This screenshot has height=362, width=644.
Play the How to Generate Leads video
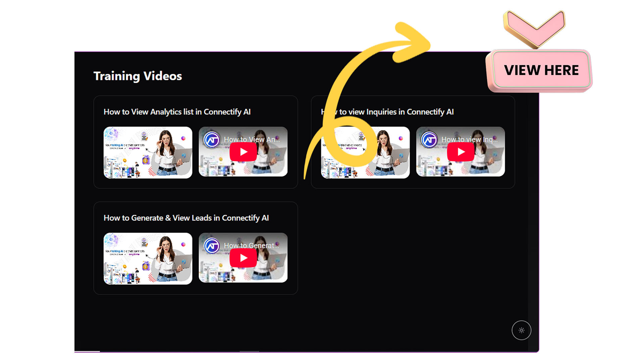click(243, 258)
